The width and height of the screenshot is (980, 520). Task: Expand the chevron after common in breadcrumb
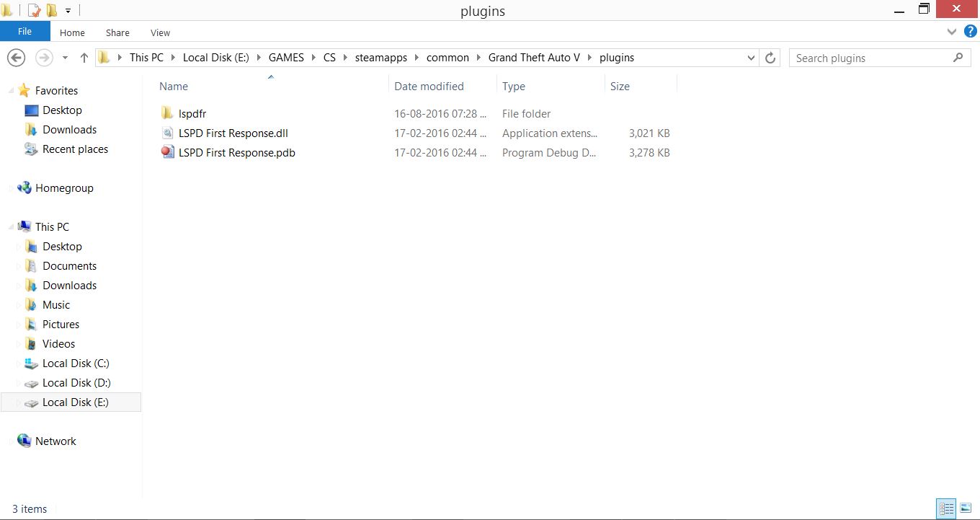tap(478, 58)
